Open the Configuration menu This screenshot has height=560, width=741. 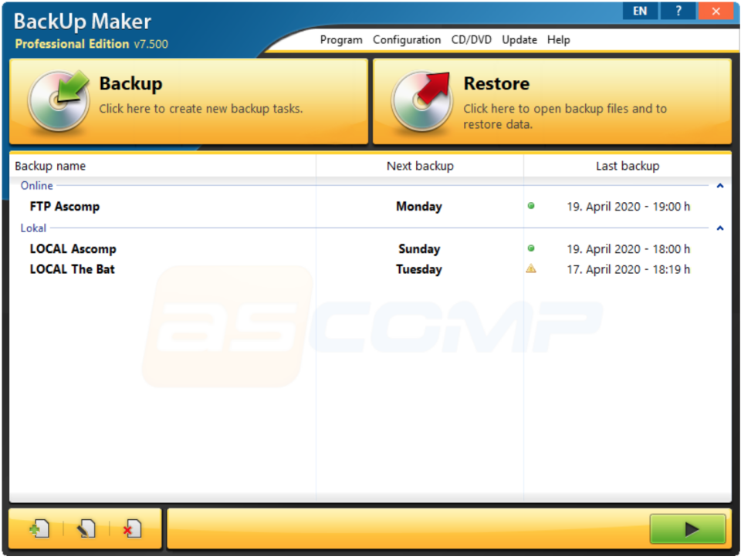[x=407, y=39]
